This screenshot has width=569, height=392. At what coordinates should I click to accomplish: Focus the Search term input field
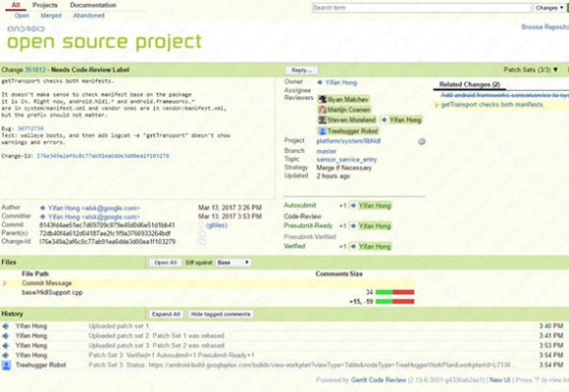coord(421,8)
